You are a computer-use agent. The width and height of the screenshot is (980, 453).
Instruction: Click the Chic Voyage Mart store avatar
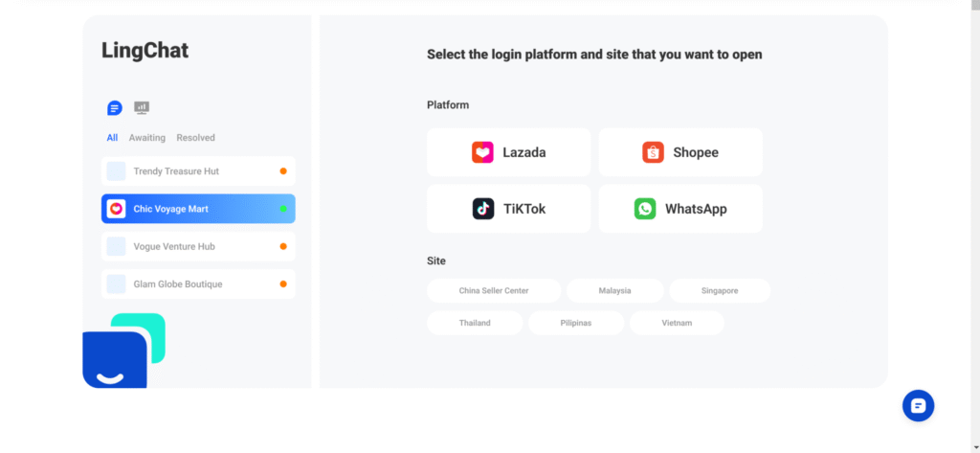[x=116, y=209]
